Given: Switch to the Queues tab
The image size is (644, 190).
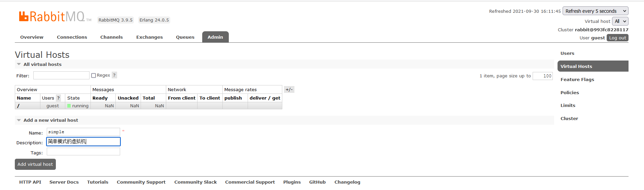Looking at the screenshot, I should pyautogui.click(x=185, y=37).
